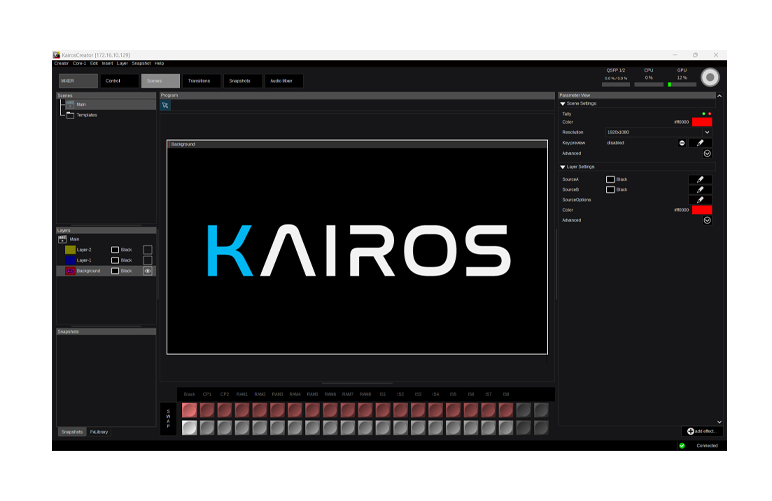The width and height of the screenshot is (772, 501).
Task: Click Parameter View scroll-up arrow
Action: click(719, 96)
